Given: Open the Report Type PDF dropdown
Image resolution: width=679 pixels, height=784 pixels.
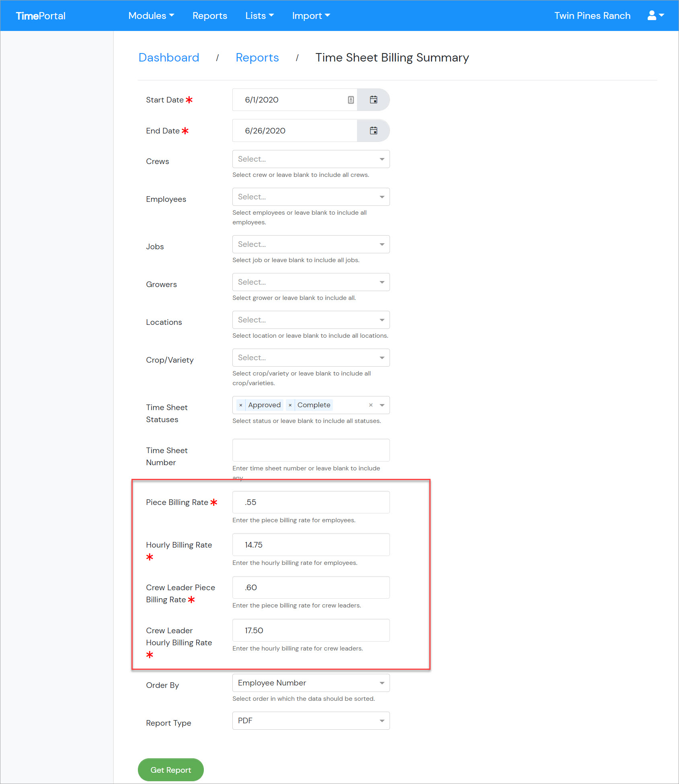Looking at the screenshot, I should (x=311, y=721).
